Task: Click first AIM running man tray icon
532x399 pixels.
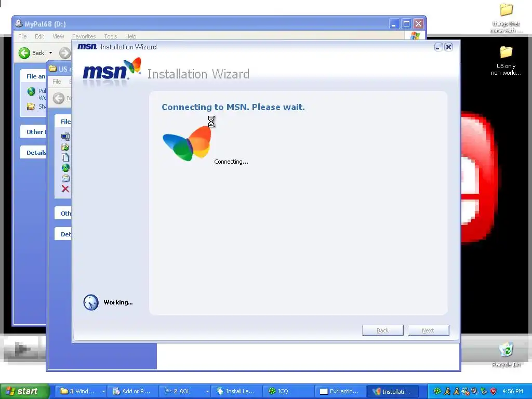Action: coord(447,391)
